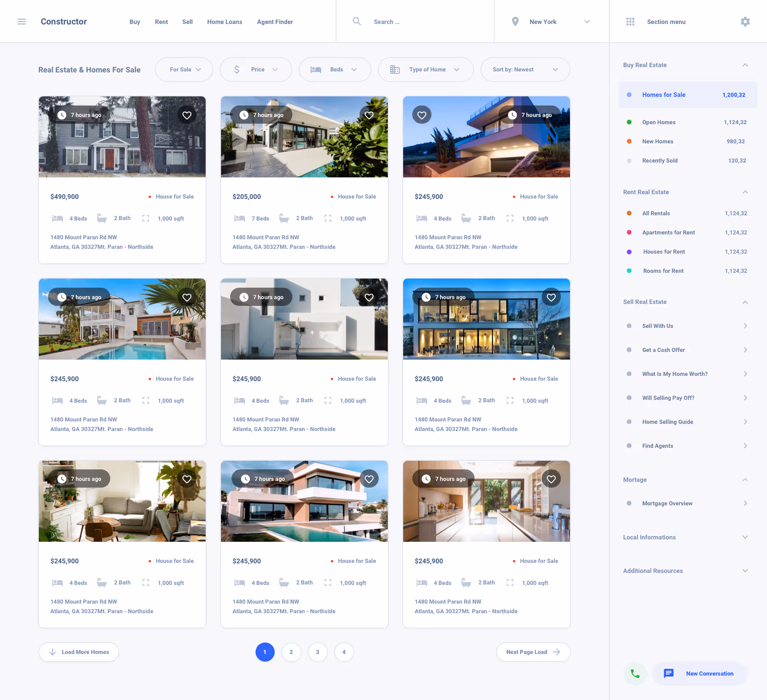The image size is (767, 700).
Task: Open the Type of Home dropdown
Action: click(x=426, y=70)
